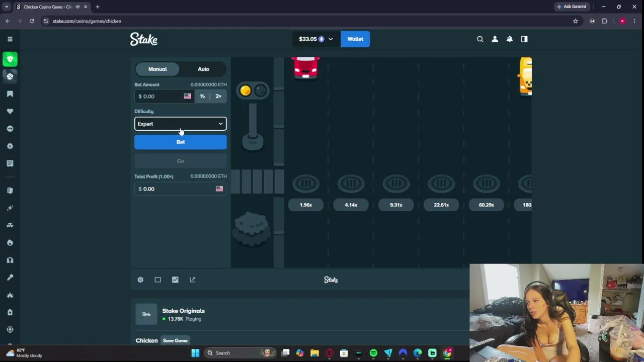Select the Chicken Casino Game browser tab
Image resolution: width=644 pixels, height=362 pixels.
(48, 7)
